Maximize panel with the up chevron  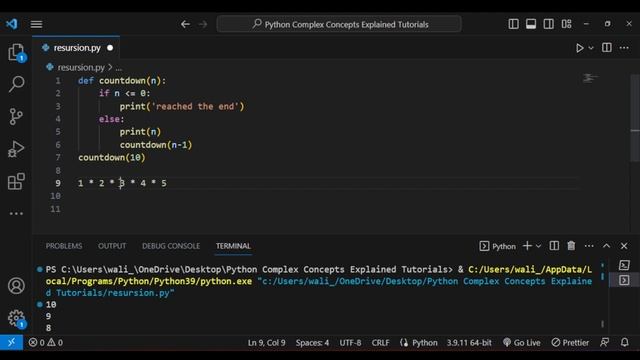tap(607, 246)
